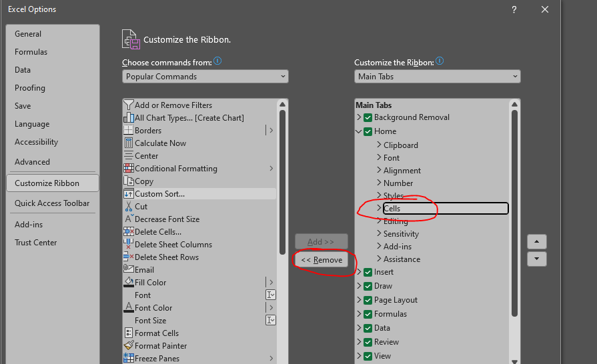Uncheck the View tab checkbox
597x364 pixels.
[368, 357]
